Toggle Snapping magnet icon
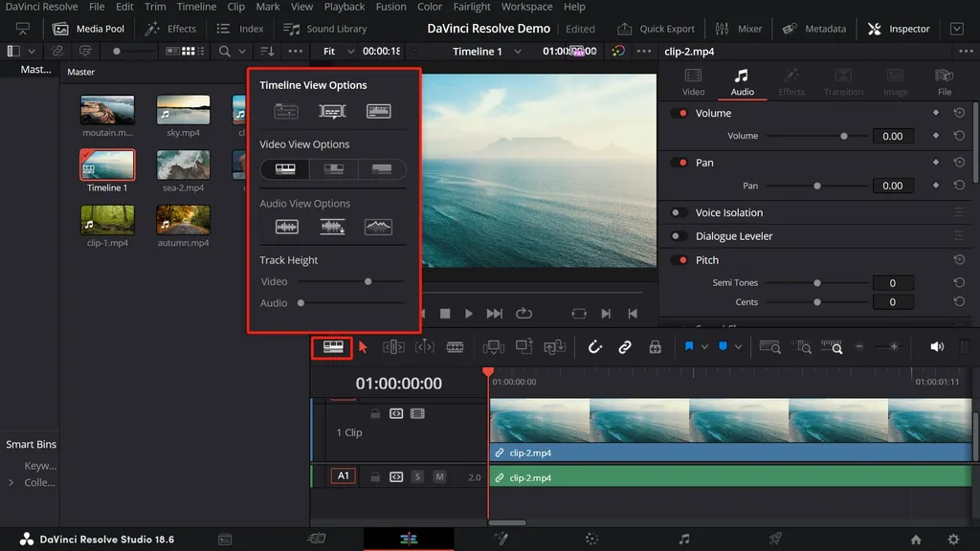This screenshot has width=980, height=551. [x=594, y=347]
